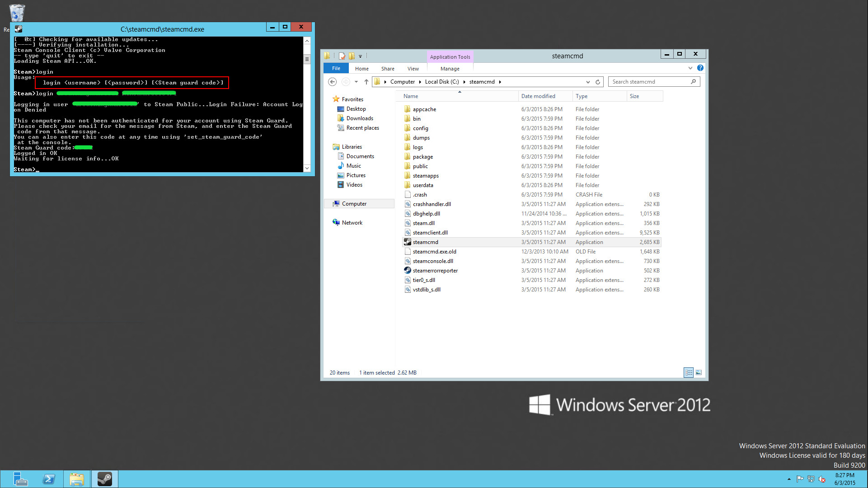Switch to the View ribbon tab

tap(413, 69)
